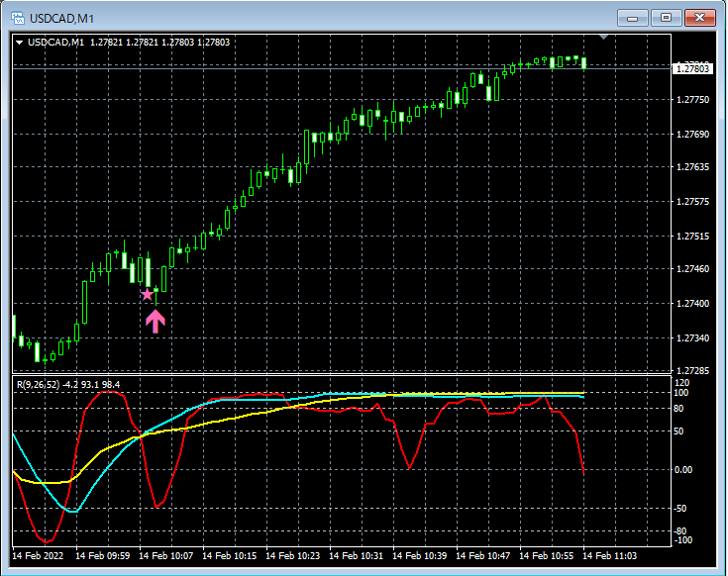
Task: Click the 14 Feb 10:47 time label
Action: [x=483, y=555]
